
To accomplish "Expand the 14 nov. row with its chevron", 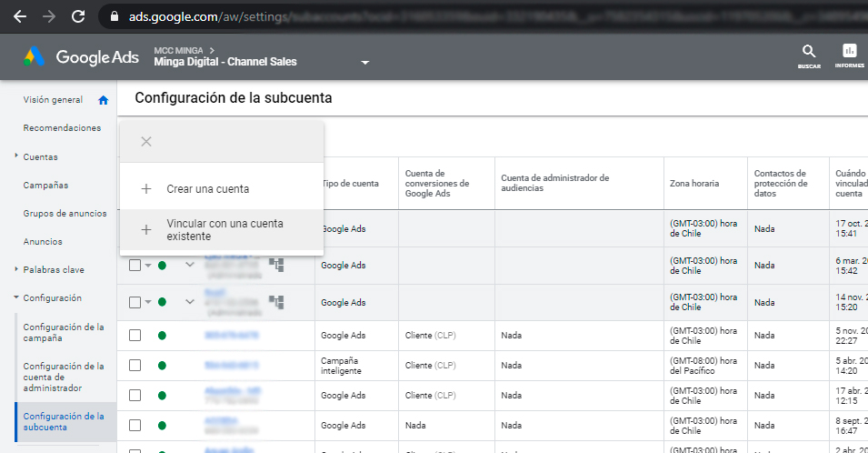I will coord(190,302).
